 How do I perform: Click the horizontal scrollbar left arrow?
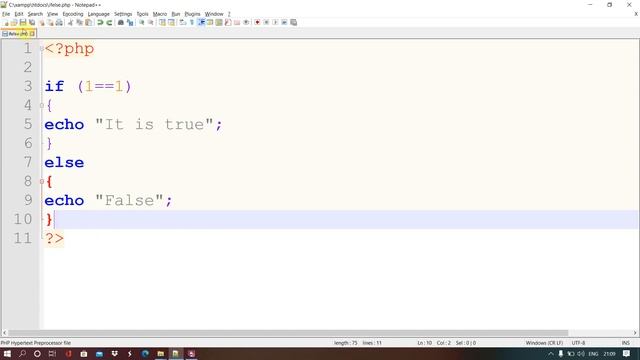(x=4, y=333)
